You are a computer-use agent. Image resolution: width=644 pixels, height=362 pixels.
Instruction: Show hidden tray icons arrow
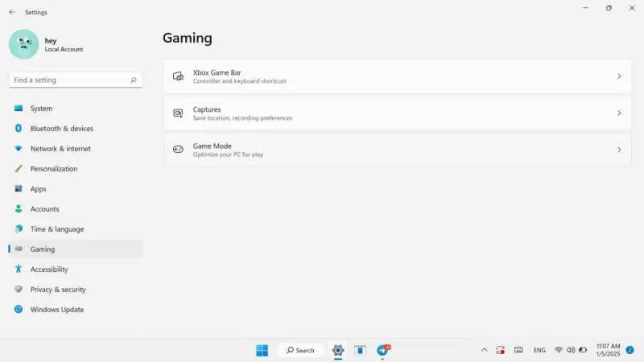click(485, 350)
